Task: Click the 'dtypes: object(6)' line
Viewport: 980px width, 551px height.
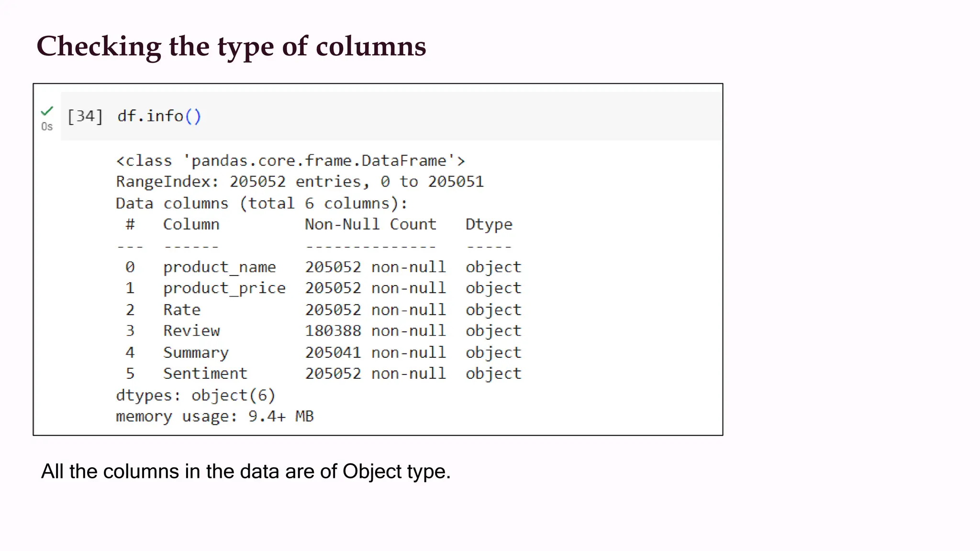Action: pos(196,396)
